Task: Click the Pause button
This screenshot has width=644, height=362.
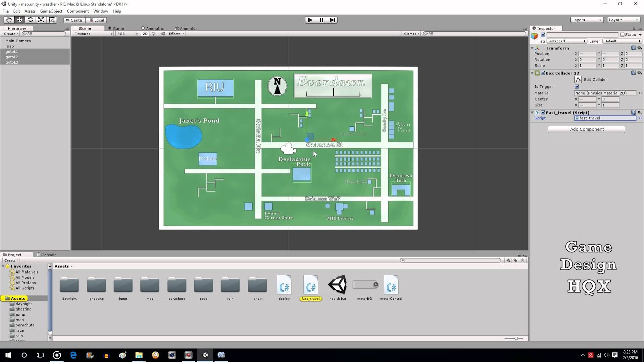Action: [321, 20]
